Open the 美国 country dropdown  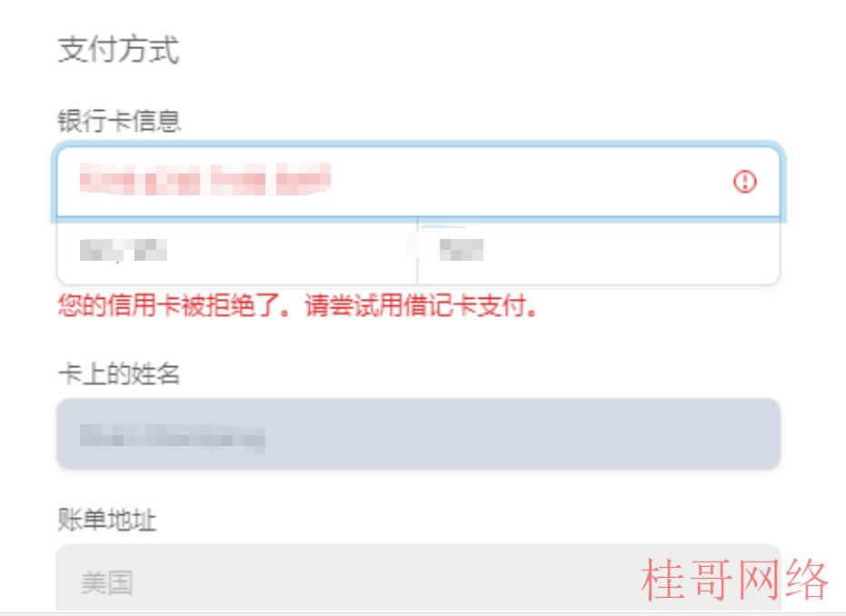(418, 578)
